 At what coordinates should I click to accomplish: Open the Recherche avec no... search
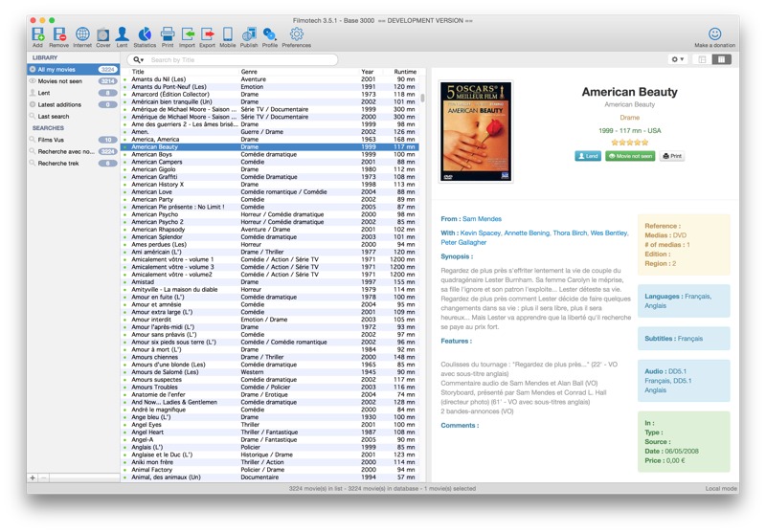(74, 151)
